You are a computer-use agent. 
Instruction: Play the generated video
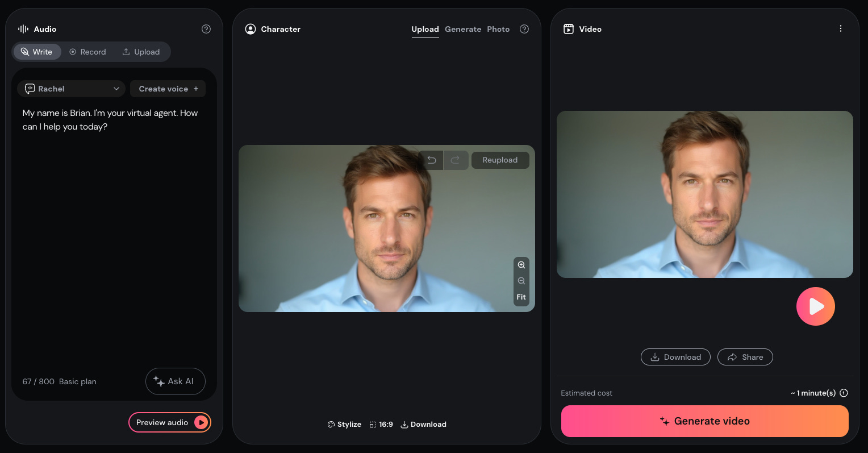[x=816, y=306]
